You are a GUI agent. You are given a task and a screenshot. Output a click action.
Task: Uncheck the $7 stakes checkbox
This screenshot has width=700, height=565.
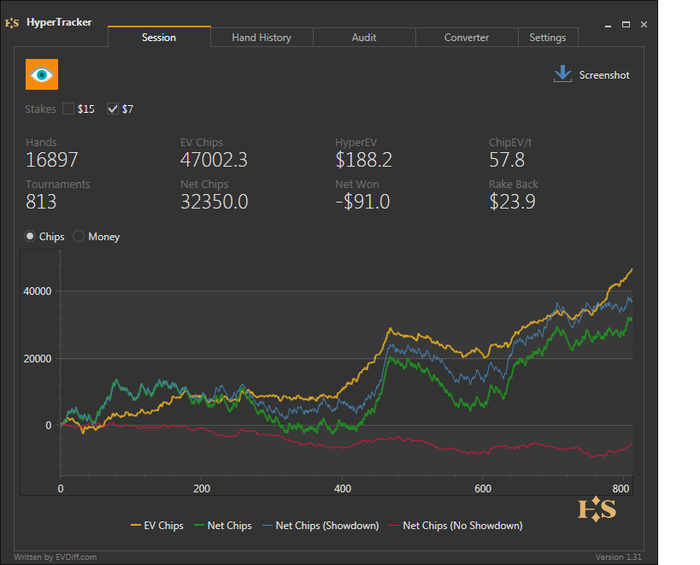point(112,109)
